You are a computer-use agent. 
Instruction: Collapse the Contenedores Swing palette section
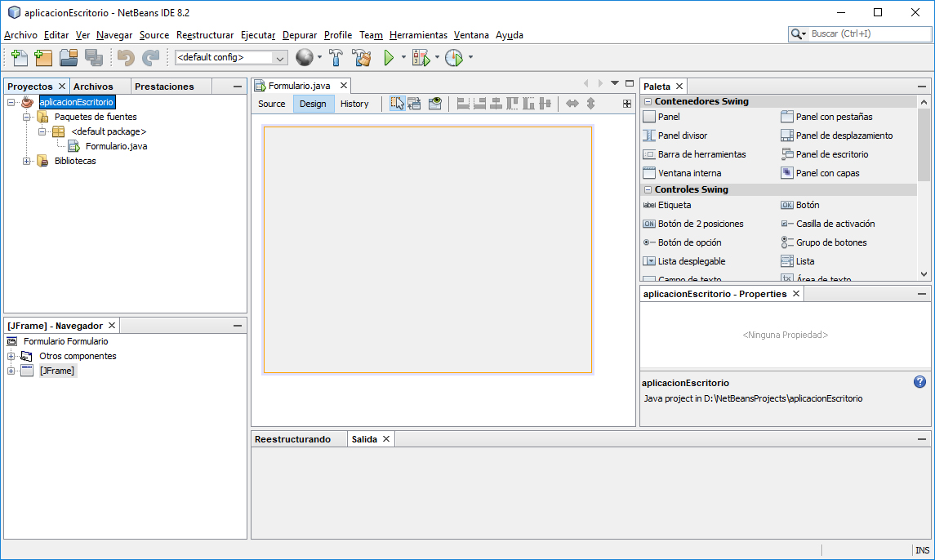[648, 101]
